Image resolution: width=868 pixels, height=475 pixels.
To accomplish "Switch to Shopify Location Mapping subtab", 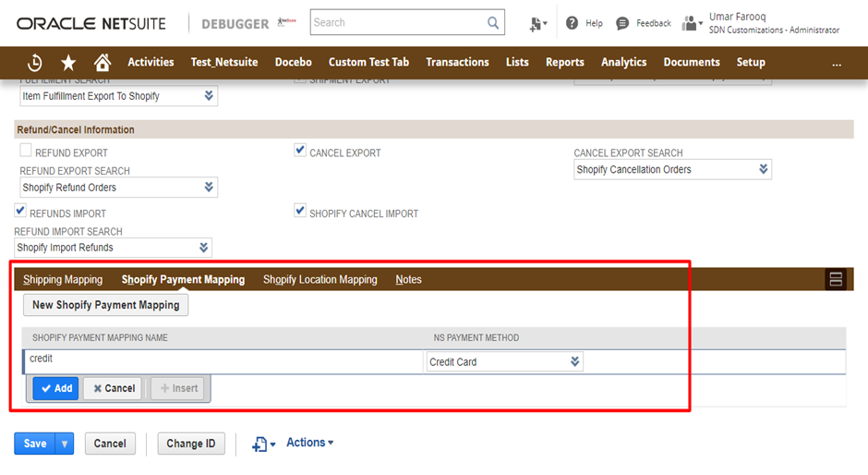I will (x=320, y=279).
